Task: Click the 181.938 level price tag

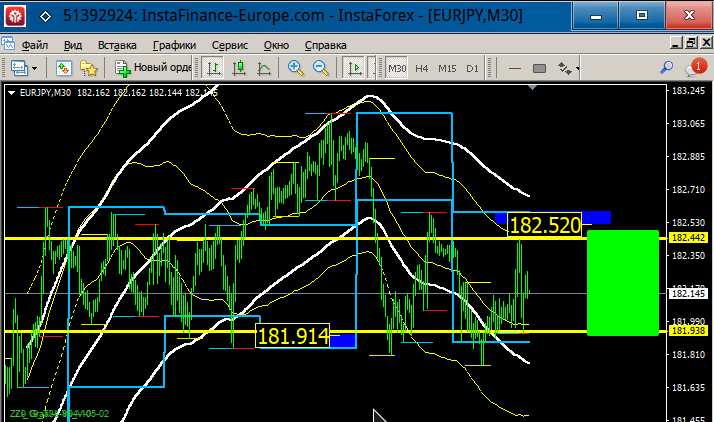Action: point(688,330)
